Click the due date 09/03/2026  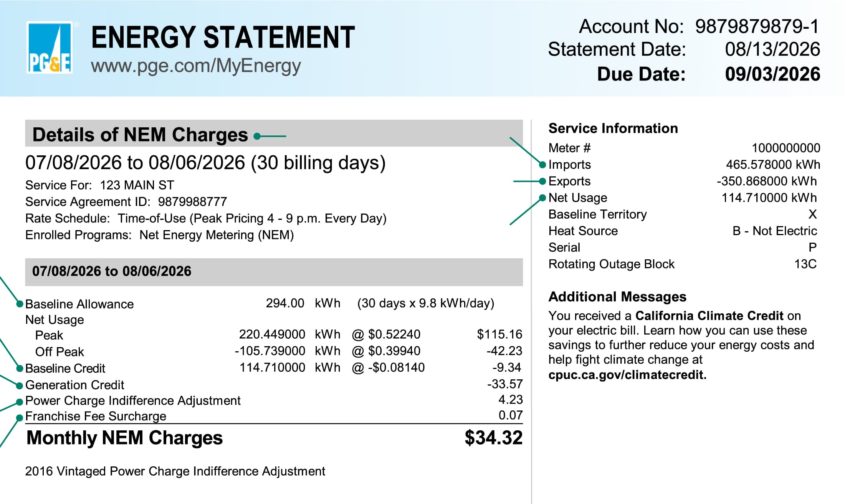point(772,74)
